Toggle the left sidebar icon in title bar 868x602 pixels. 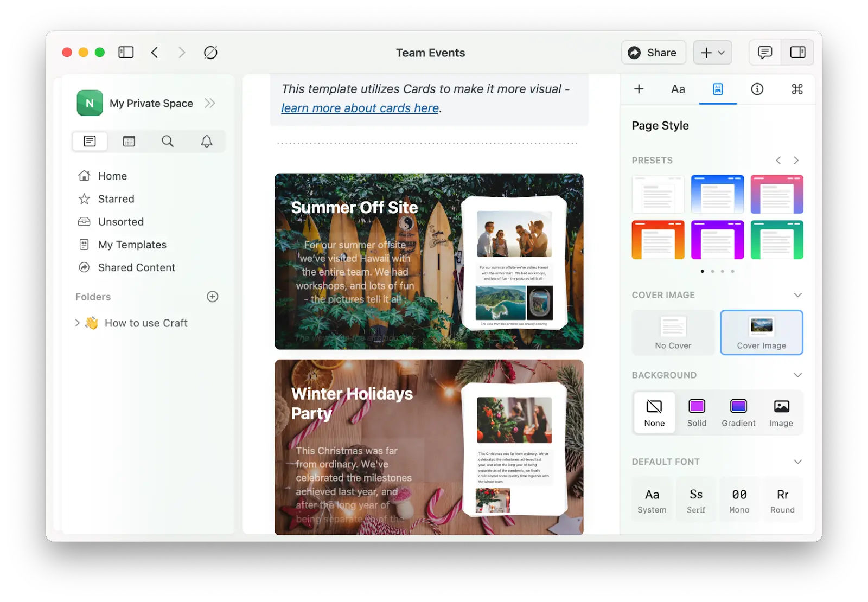[126, 53]
